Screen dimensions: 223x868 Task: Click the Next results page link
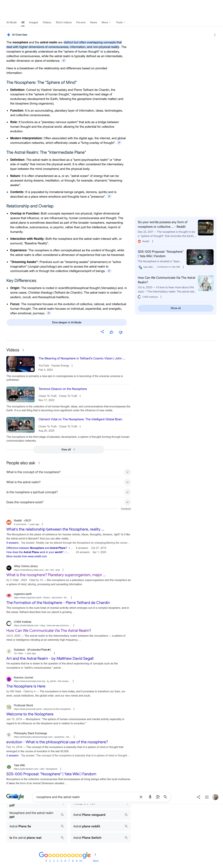pyautogui.click(x=96, y=861)
